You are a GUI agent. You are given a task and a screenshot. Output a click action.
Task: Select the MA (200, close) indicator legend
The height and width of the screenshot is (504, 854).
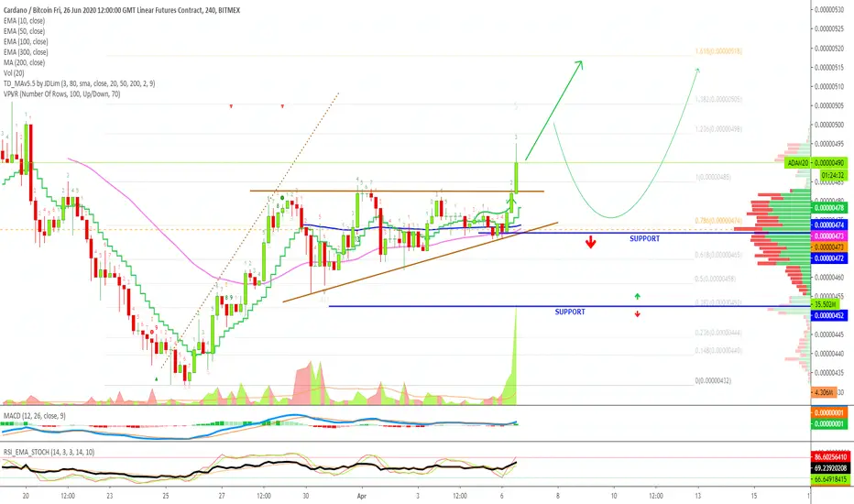coord(24,62)
